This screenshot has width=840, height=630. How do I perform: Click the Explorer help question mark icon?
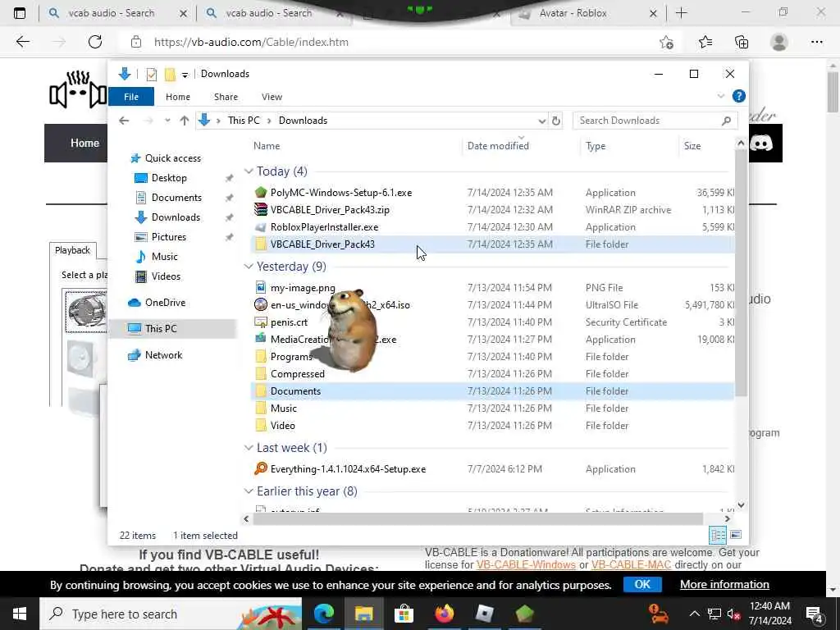click(x=739, y=97)
